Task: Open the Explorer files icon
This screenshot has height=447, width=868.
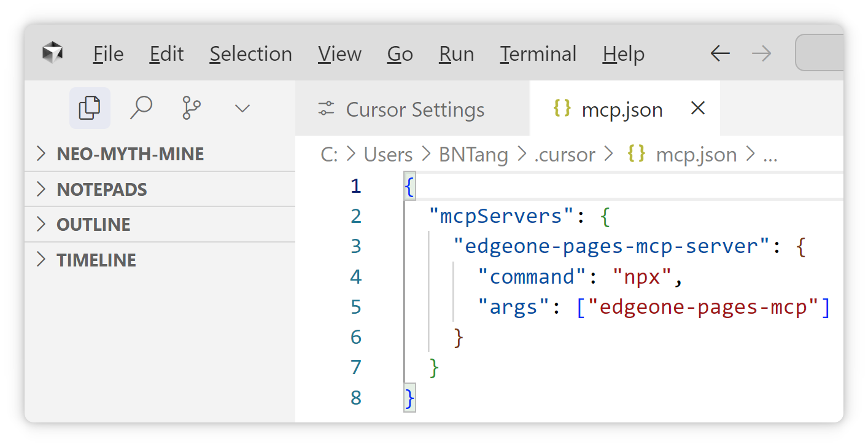Action: [x=90, y=108]
